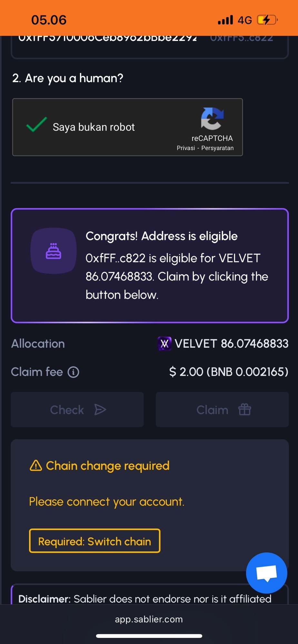Tap the eligibility congratulations banner
The width and height of the screenshot is (298, 644).
[x=150, y=266]
